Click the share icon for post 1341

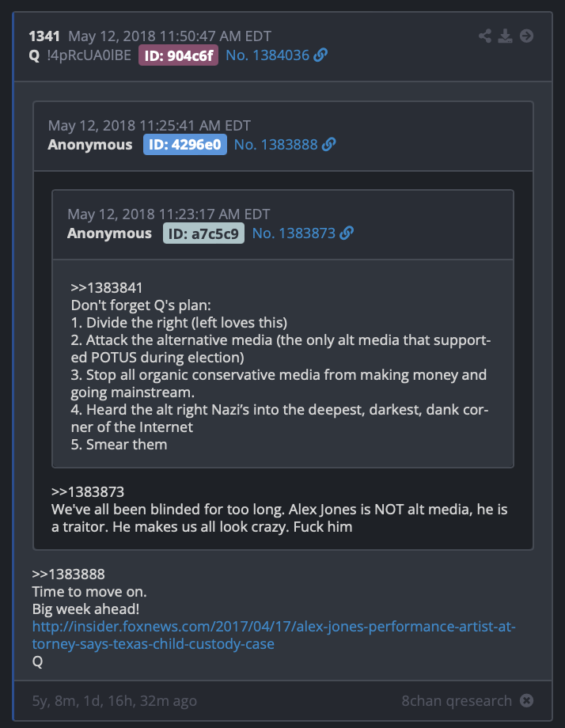click(x=485, y=36)
